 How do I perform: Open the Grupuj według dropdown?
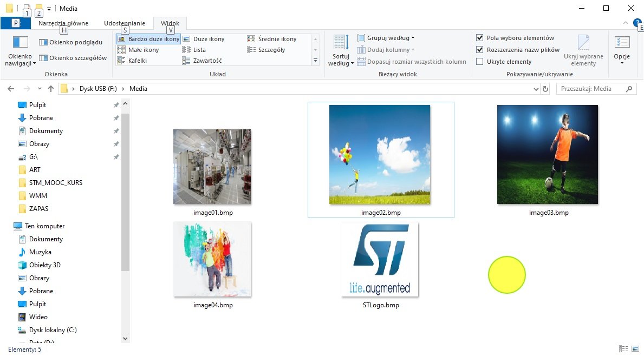[386, 38]
